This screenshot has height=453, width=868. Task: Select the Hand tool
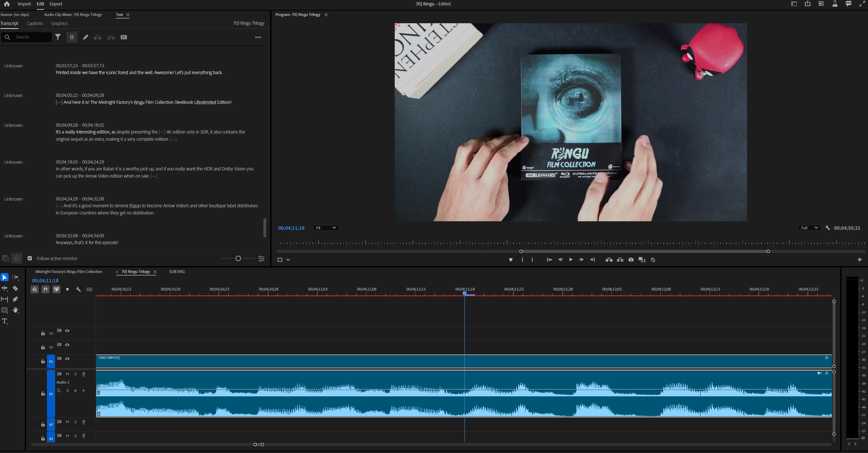(15, 310)
